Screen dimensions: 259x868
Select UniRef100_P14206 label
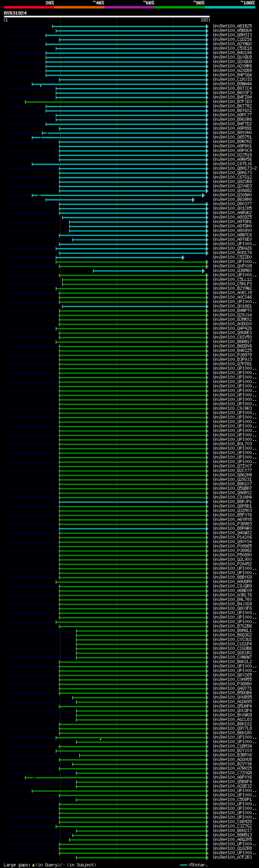(232, 537)
